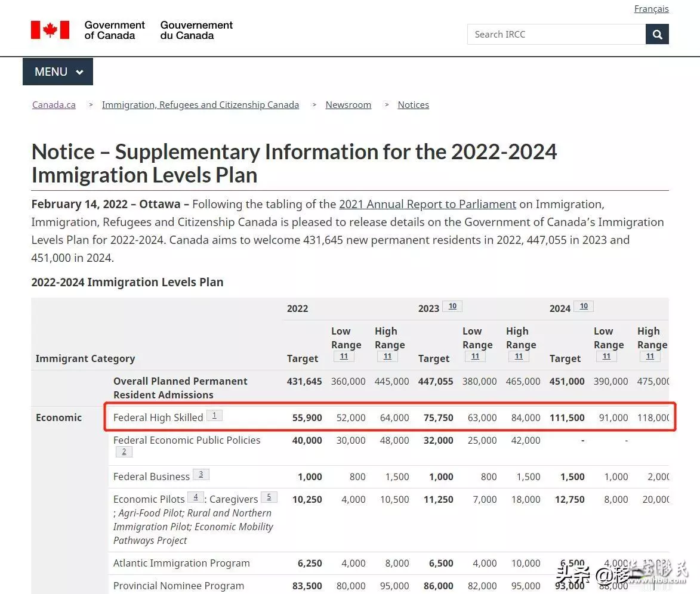Click the 431,645 target cell
The image size is (700, 594).
tap(304, 382)
